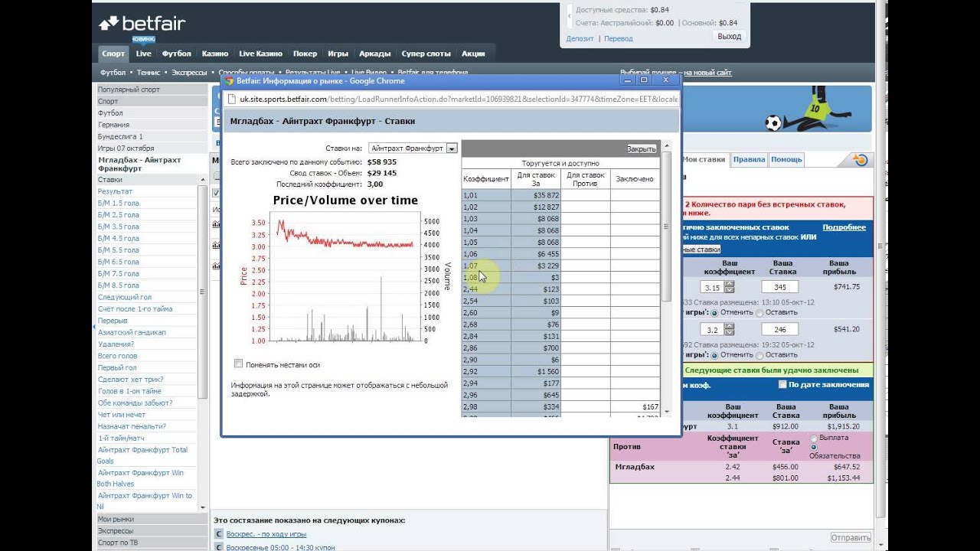This screenshot has height=551, width=980.
Task: Click stake input field showing 246
Action: [779, 330]
